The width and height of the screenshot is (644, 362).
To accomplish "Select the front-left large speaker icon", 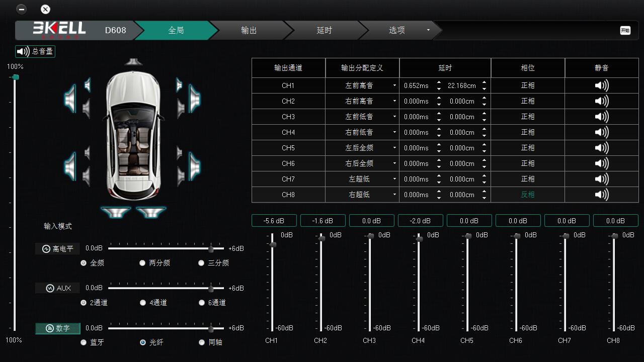I will tap(70, 98).
